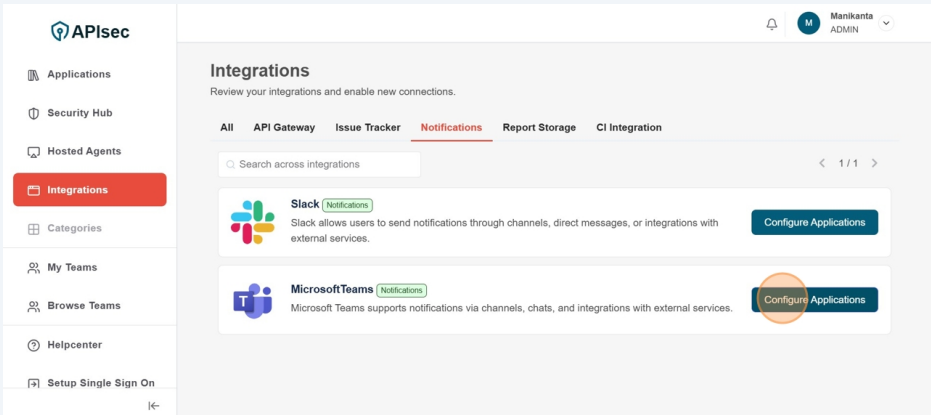This screenshot has height=415, width=931.
Task: Open Applications in the sidebar
Action: pyautogui.click(x=79, y=74)
